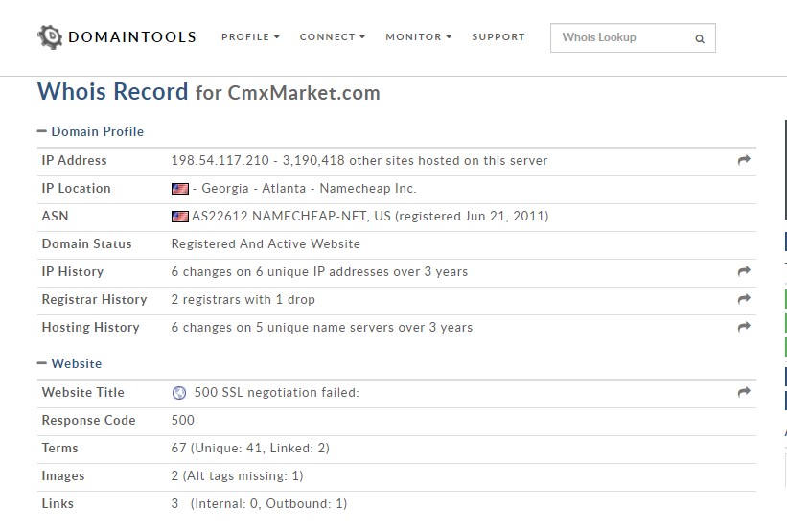Click the 'IP Location' row label

(77, 188)
